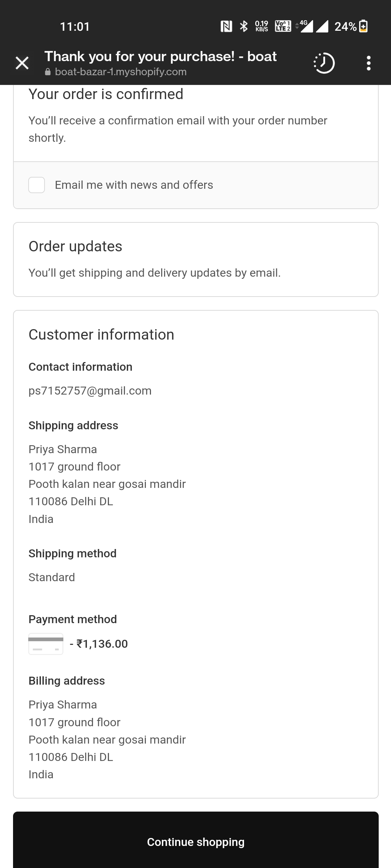Tap the ₹1,136.00 payment amount
This screenshot has width=391, height=868.
[102, 644]
